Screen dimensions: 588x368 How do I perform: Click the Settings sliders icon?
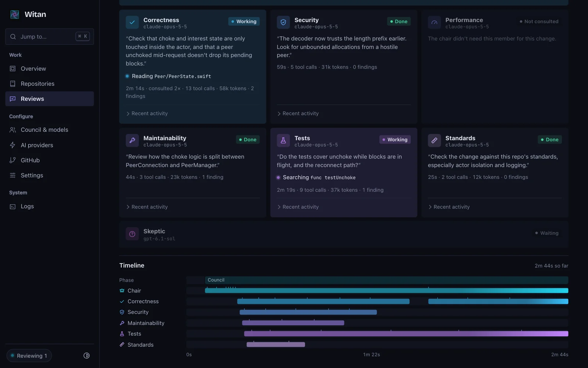click(12, 175)
